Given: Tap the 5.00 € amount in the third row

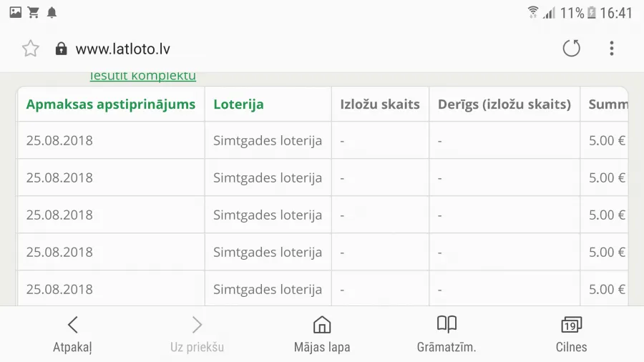Looking at the screenshot, I should tap(607, 215).
